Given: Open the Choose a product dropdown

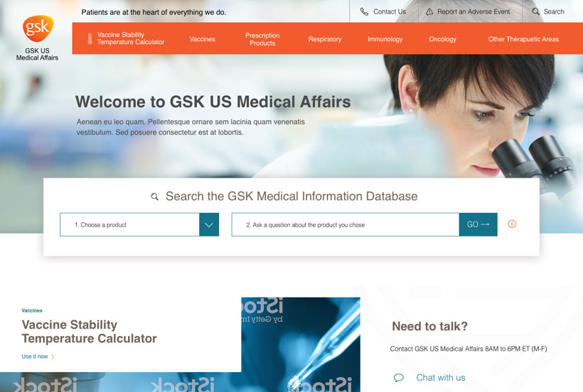Looking at the screenshot, I should click(129, 224).
